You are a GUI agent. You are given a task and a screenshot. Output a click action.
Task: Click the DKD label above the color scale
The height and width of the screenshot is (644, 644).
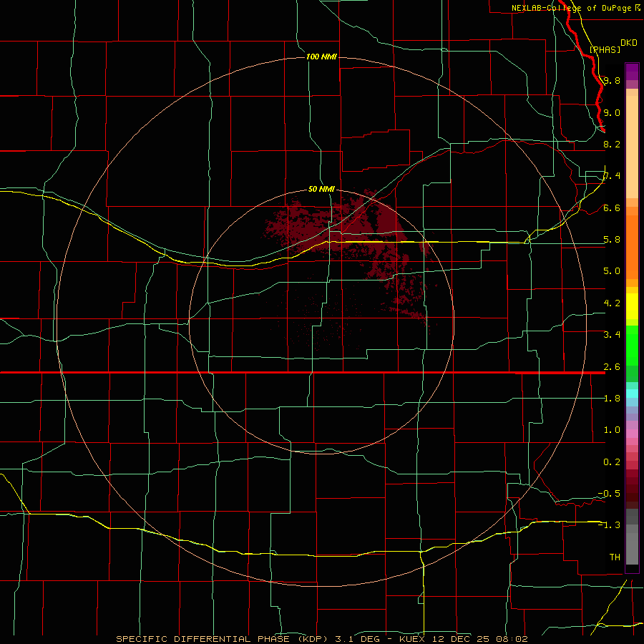click(x=629, y=42)
